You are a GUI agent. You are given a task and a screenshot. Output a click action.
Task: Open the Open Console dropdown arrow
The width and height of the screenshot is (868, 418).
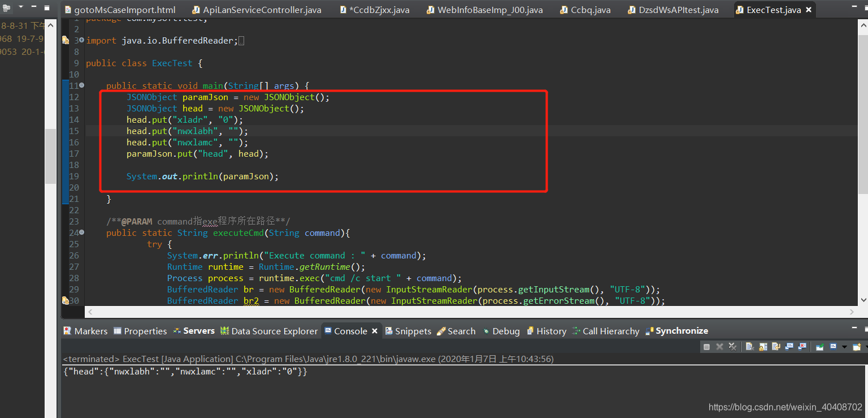pos(844,347)
